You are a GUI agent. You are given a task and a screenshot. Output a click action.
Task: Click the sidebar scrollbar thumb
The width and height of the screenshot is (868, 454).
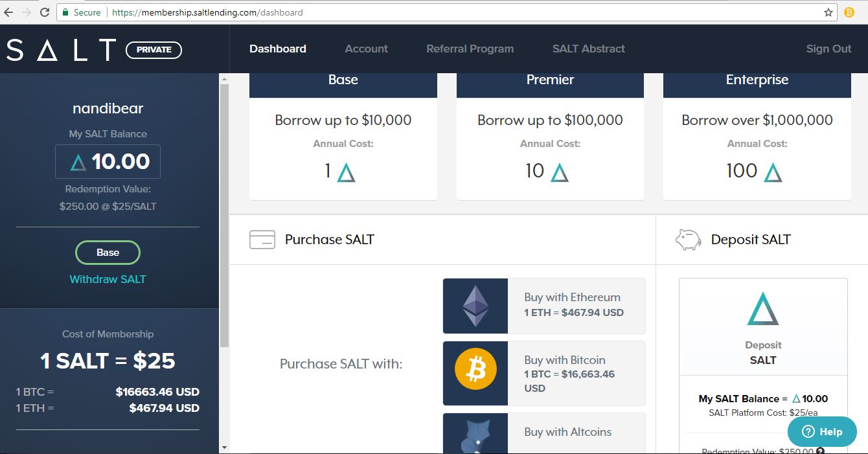224,215
